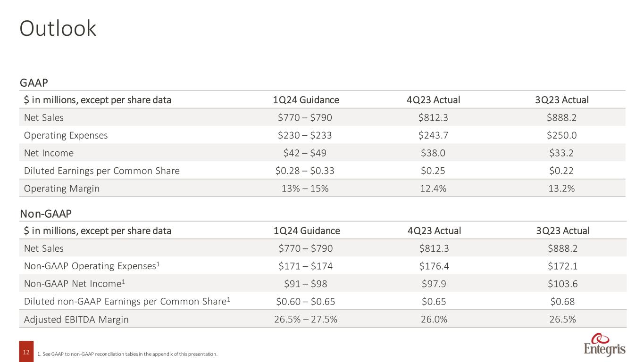Click the Outlook slide title
This screenshot has width=644, height=362.
[x=58, y=29]
